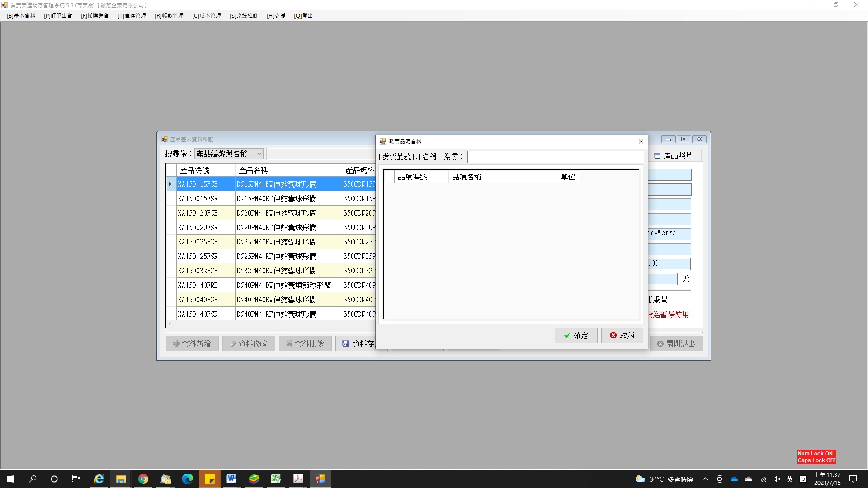Click the 產品照片 panel icon

tap(656, 155)
